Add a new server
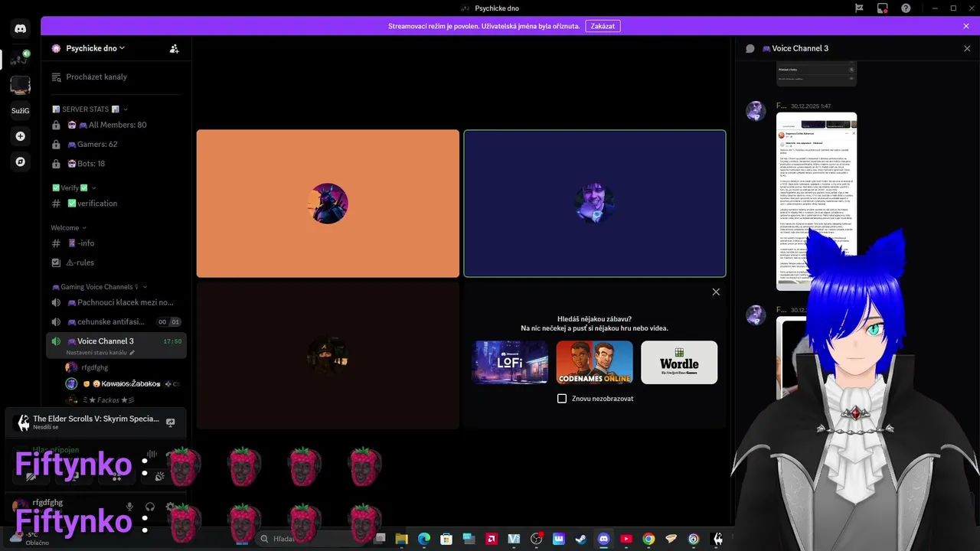The width and height of the screenshot is (980, 551). [20, 136]
